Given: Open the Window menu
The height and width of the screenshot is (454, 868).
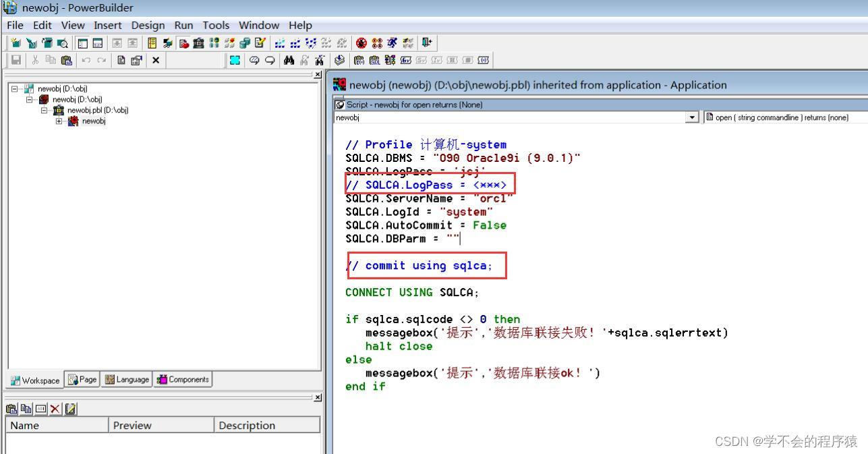Looking at the screenshot, I should 258,25.
